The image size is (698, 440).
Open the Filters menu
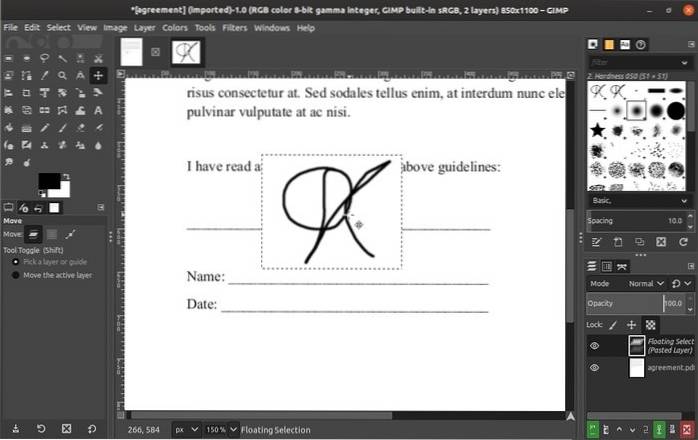point(235,27)
